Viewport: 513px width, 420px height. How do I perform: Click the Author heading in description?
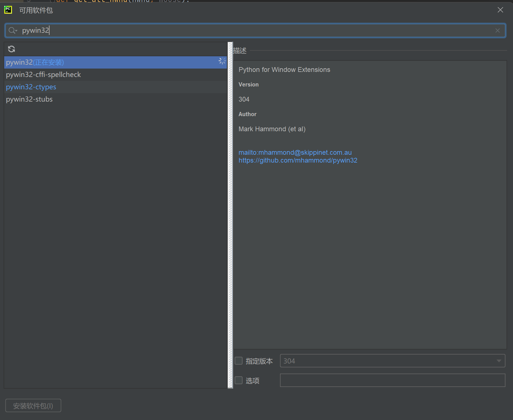pos(247,114)
